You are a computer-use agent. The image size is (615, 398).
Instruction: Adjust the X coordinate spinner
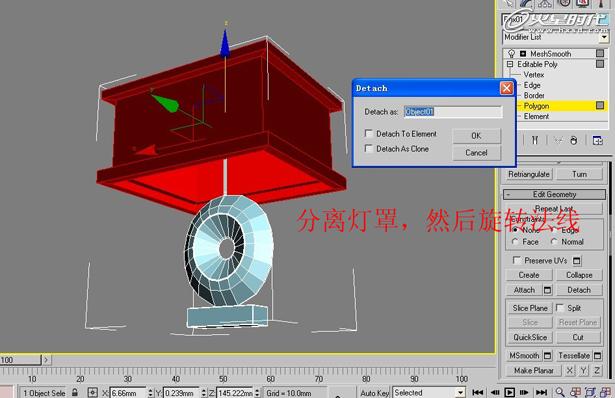click(150, 393)
